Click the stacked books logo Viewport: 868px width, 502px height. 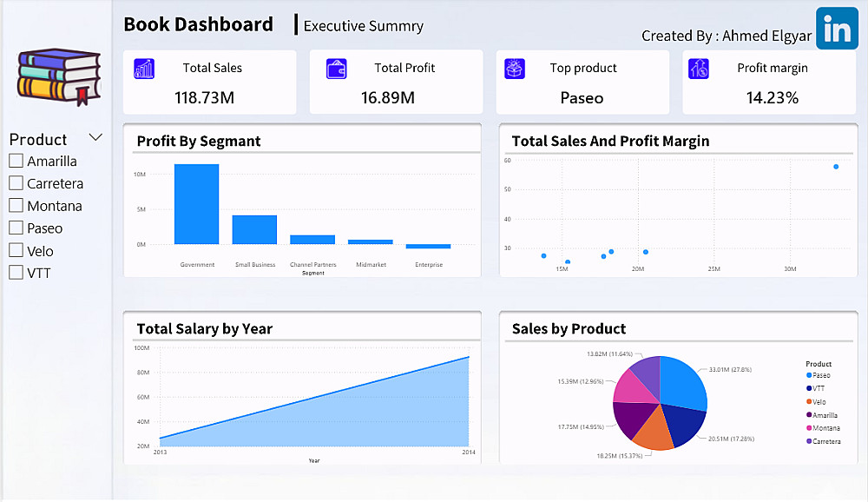59,76
